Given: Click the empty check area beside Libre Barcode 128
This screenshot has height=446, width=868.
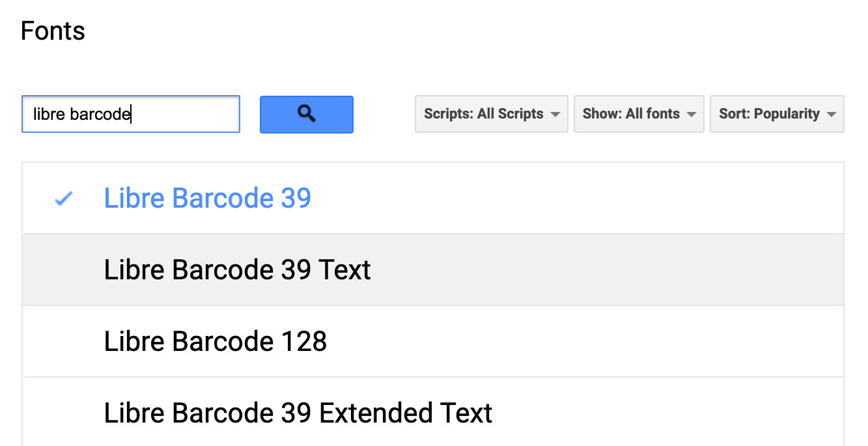Looking at the screenshot, I should coord(64,341).
